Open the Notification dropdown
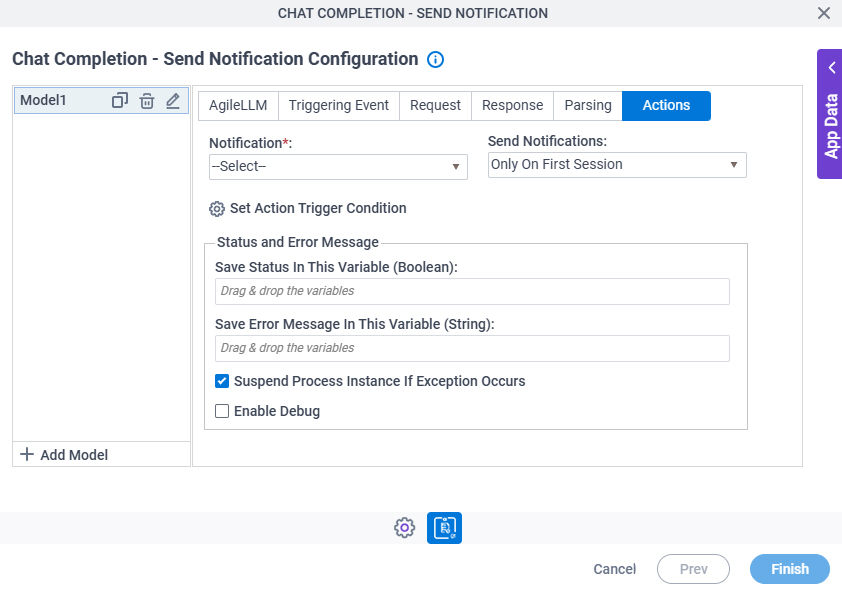Image resolution: width=842 pixels, height=593 pixels. 338,167
